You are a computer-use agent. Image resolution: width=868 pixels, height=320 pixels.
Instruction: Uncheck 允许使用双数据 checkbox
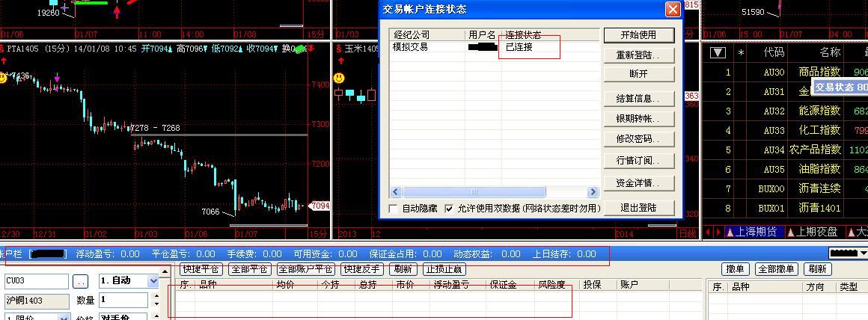[450, 209]
